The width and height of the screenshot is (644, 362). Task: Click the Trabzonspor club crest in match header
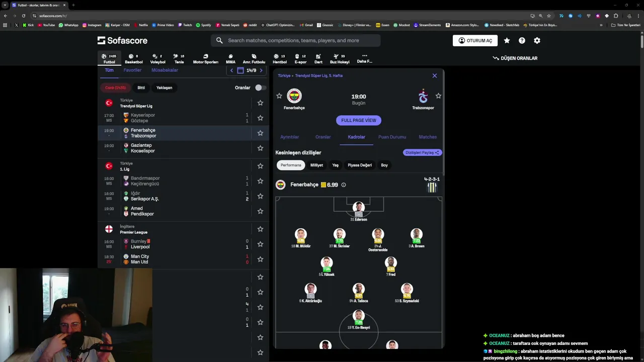coord(423,96)
